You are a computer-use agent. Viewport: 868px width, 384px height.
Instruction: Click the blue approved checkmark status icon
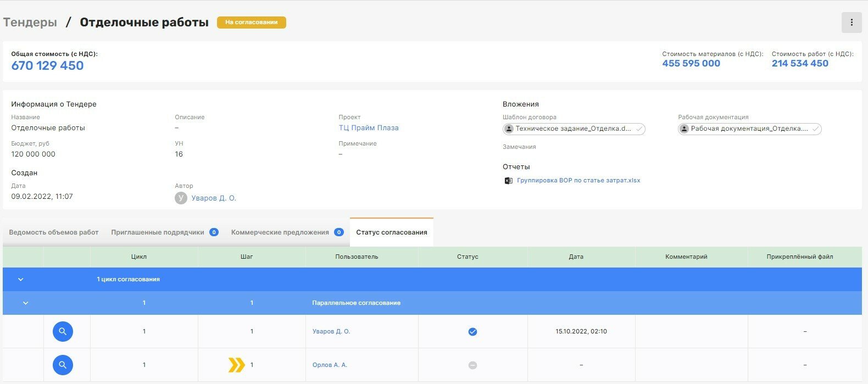click(472, 332)
